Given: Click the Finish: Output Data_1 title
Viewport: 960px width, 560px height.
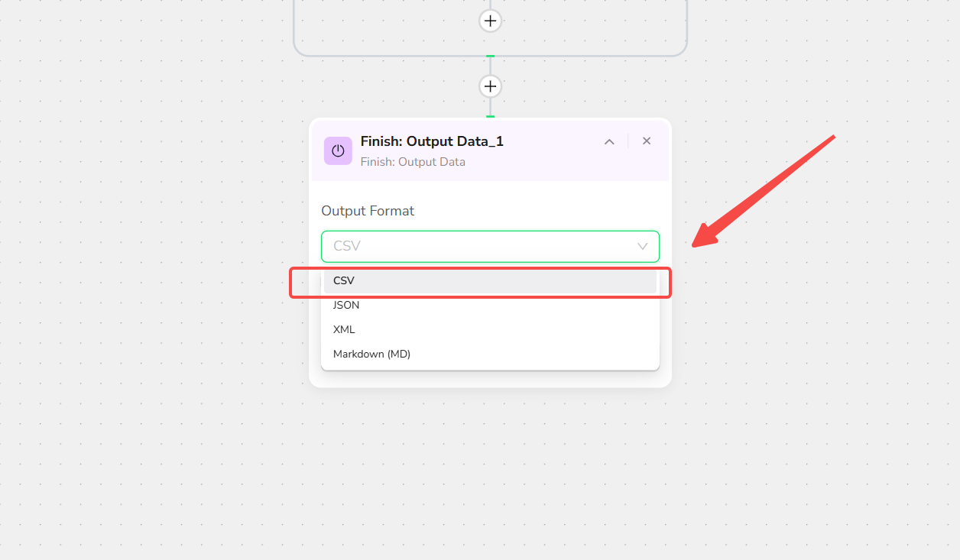Looking at the screenshot, I should tap(432, 141).
